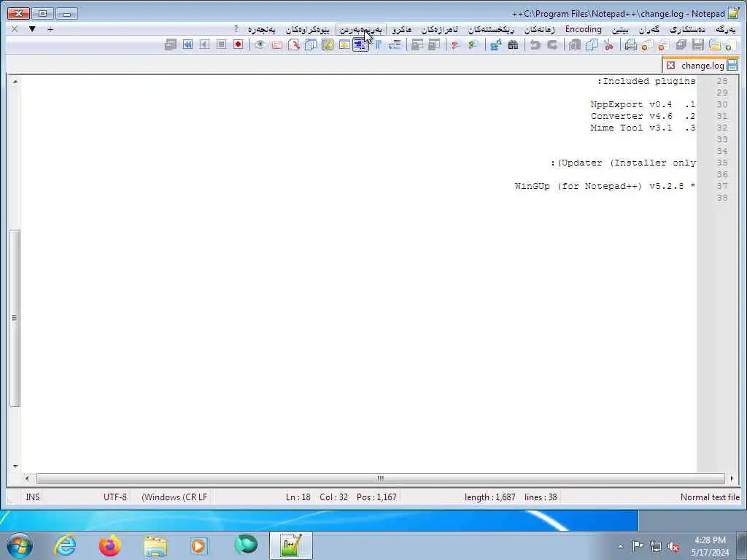Click the Copy toolbar icon
The image size is (747, 560).
(x=591, y=45)
